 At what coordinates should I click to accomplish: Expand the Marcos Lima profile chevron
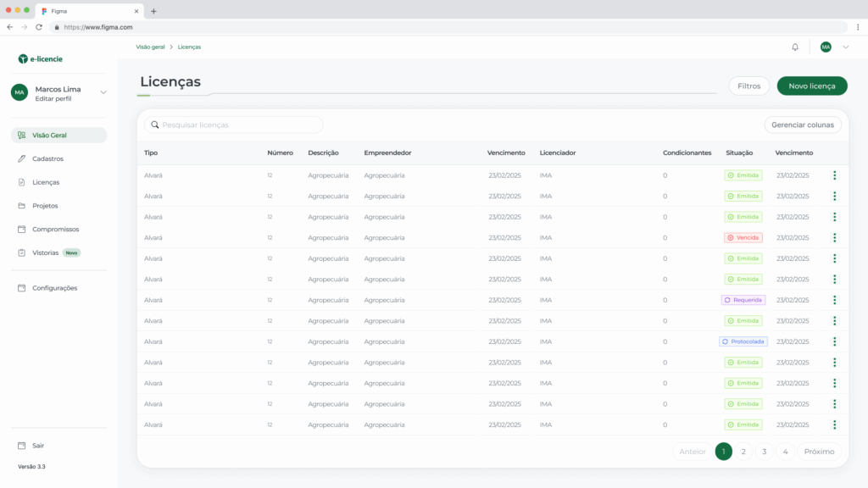point(103,92)
